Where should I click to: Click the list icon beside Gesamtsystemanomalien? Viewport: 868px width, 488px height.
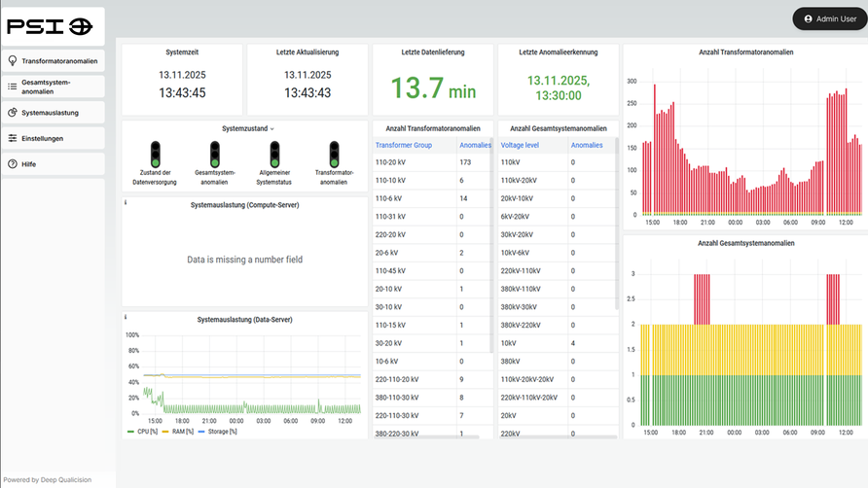[13, 87]
